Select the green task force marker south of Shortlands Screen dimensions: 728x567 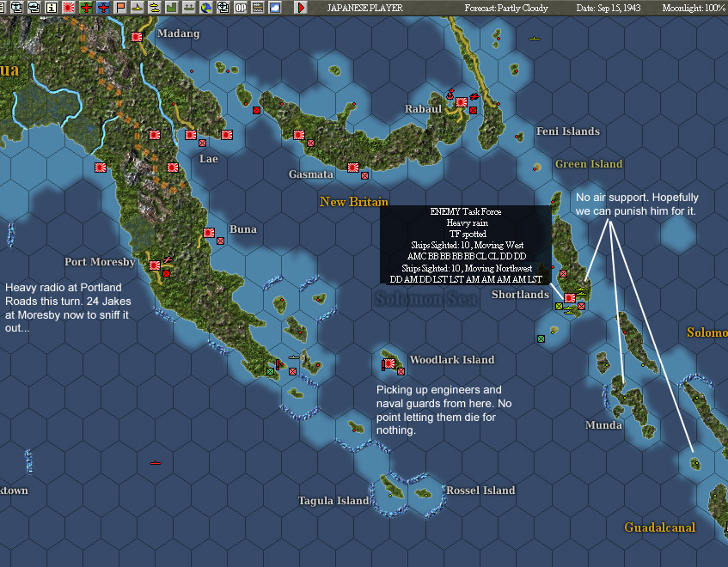point(541,339)
